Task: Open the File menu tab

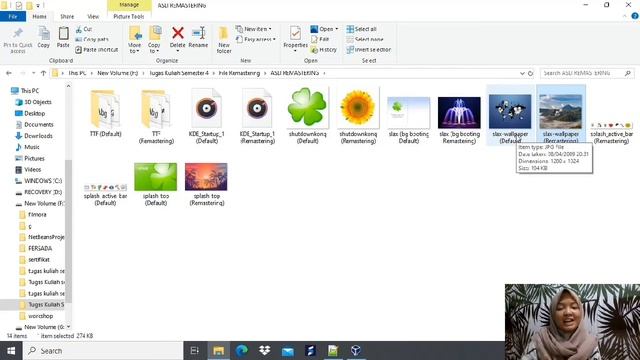Action: pos(13,17)
